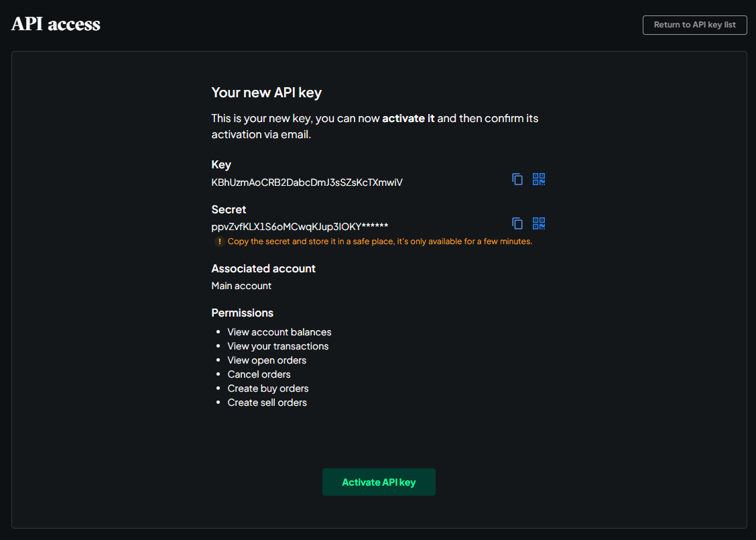Click the View open orders permission
The width and height of the screenshot is (756, 540).
tap(267, 360)
